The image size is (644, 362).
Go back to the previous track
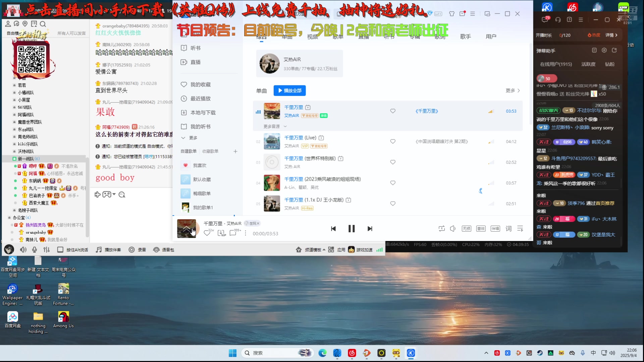pos(333,229)
